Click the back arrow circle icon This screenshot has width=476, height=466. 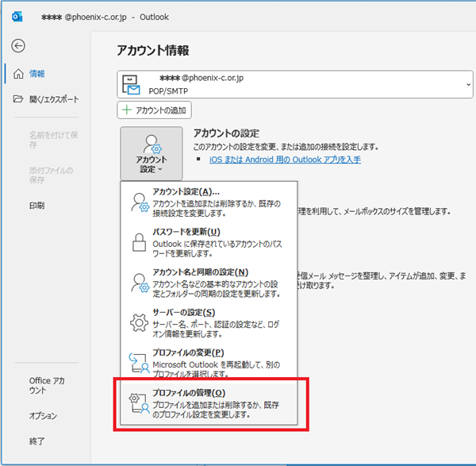[x=17, y=46]
